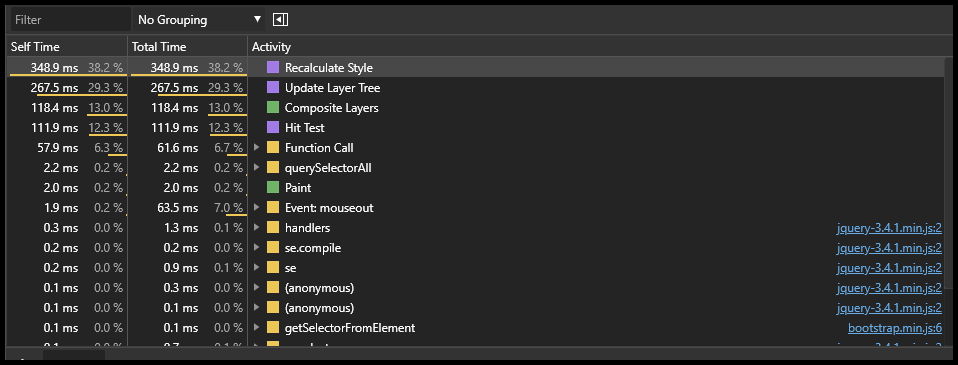Click the getSelectorFromElement function name
Screen dimensions: 958x365
coord(350,328)
